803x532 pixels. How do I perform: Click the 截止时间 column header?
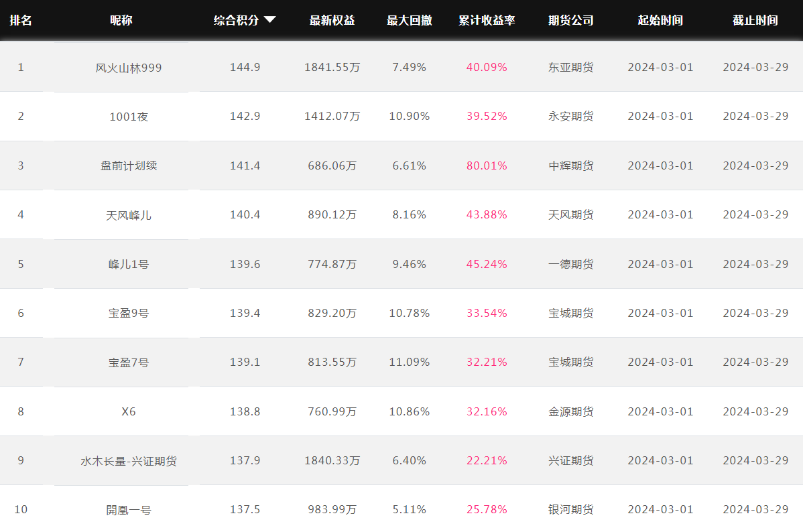point(755,20)
